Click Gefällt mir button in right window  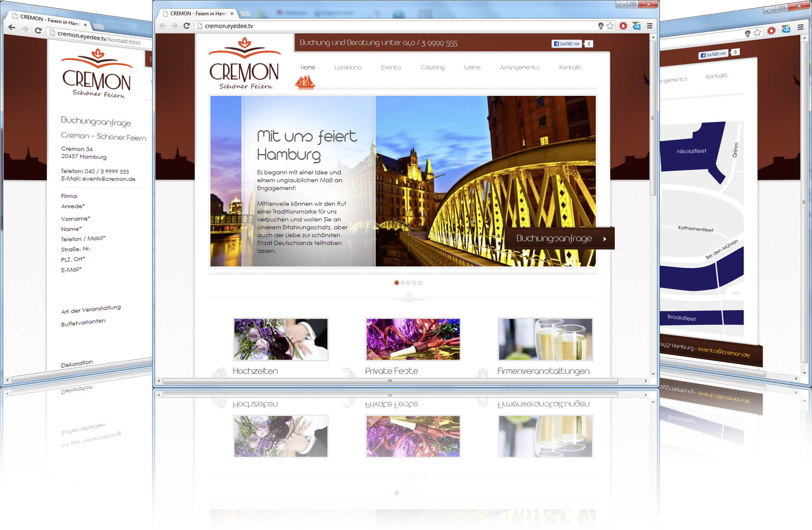click(713, 55)
